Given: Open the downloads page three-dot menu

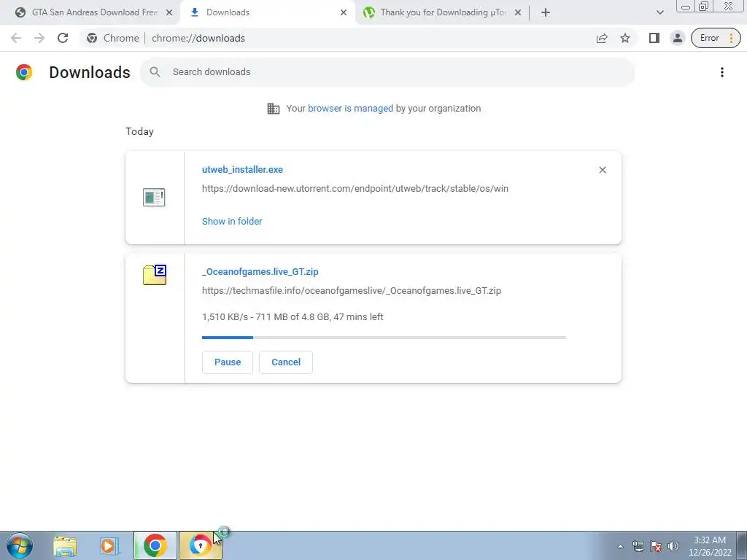Looking at the screenshot, I should tap(721, 72).
